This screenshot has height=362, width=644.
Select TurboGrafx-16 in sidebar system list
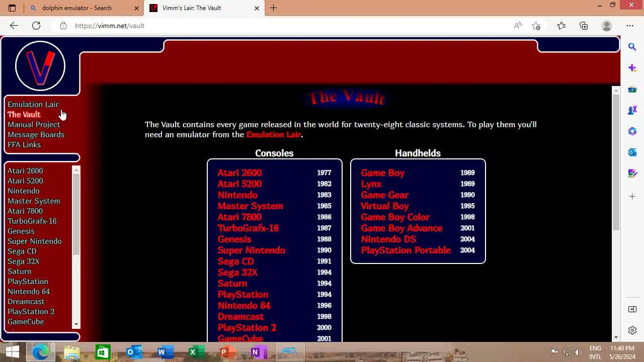(32, 221)
